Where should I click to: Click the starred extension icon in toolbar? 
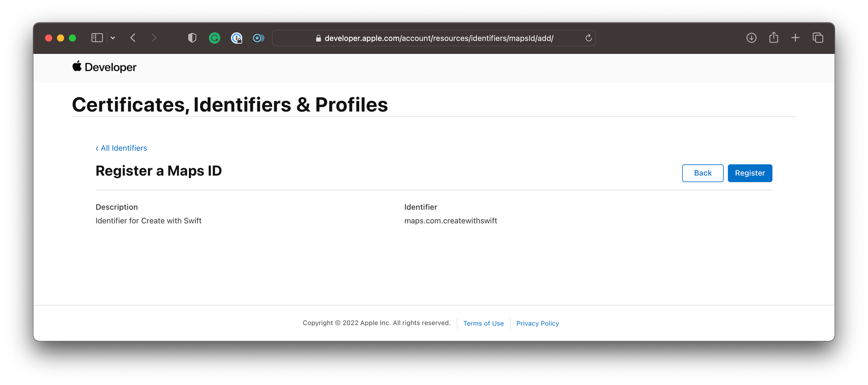pos(258,38)
